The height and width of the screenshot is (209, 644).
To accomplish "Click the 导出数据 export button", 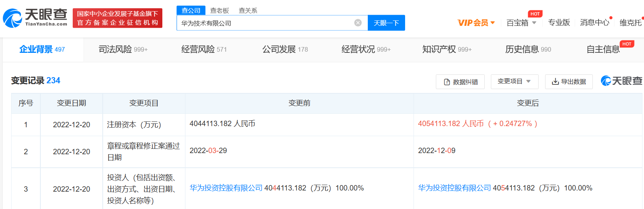I will click(x=569, y=81).
